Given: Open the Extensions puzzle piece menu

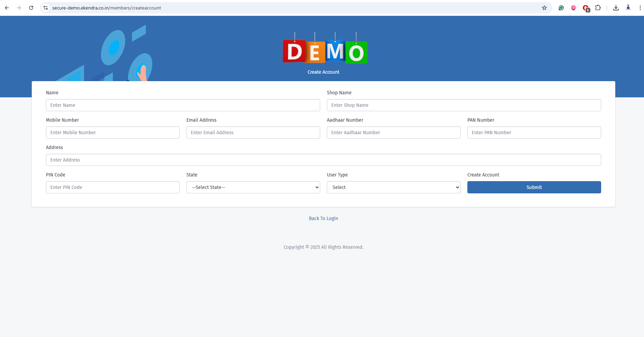Looking at the screenshot, I should tap(598, 8).
